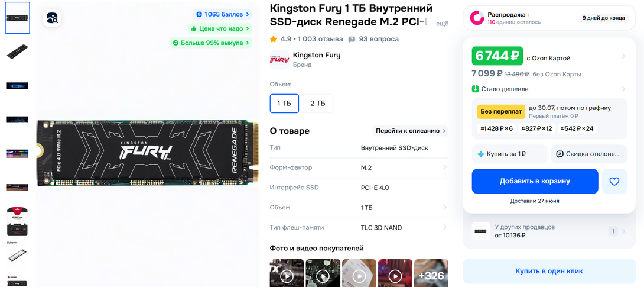Screen dimensions: 644x287
Task: Select the 1 ТБ capacity option
Action: [x=284, y=103]
